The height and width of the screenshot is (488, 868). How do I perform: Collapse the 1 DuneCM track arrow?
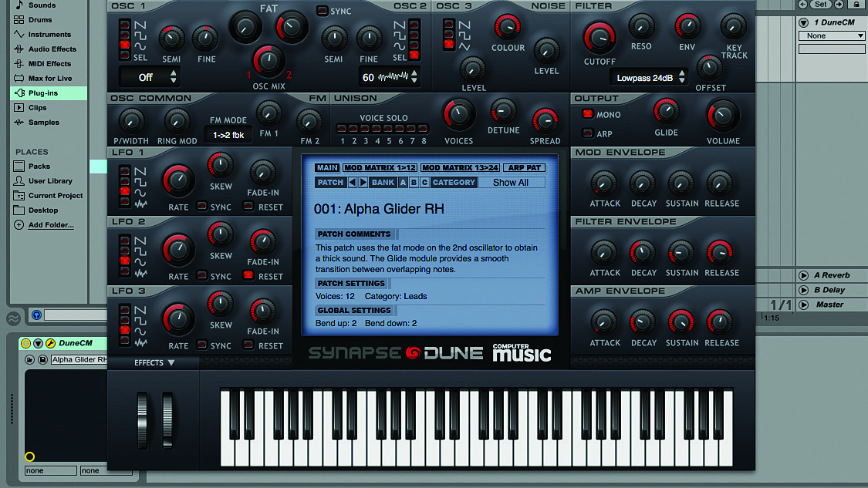point(804,22)
